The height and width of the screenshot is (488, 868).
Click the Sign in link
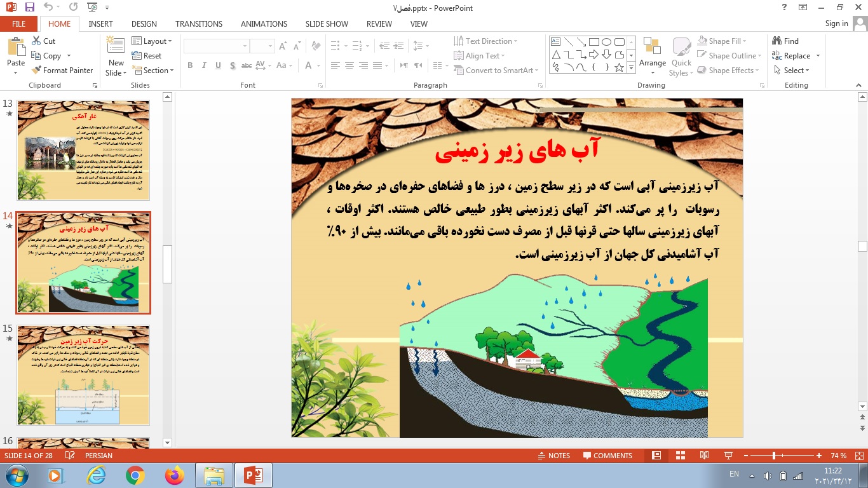[x=836, y=24]
